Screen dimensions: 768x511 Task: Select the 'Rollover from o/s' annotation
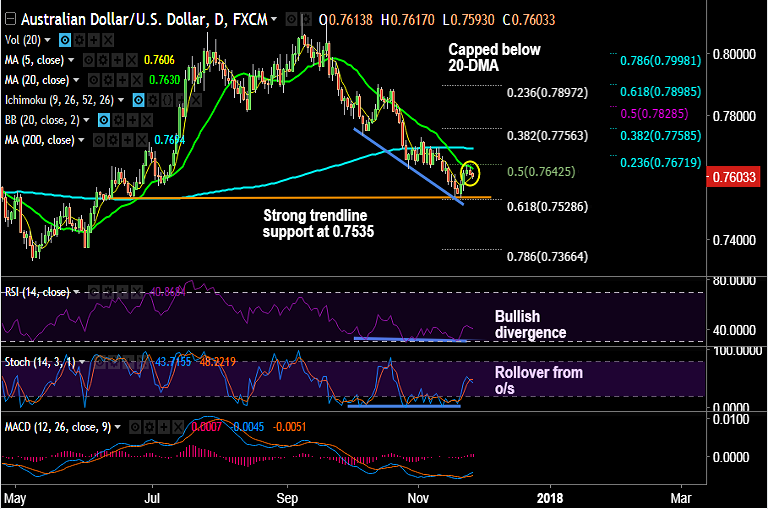[x=539, y=380]
